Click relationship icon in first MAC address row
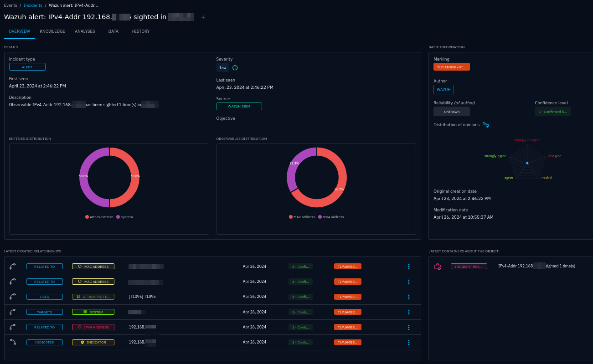The image size is (593, 364). [x=12, y=266]
